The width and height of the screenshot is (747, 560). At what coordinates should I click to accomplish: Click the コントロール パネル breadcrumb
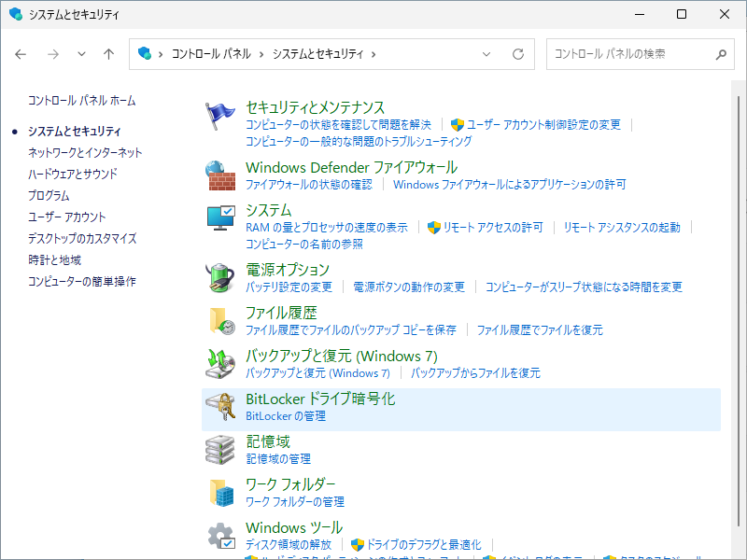[x=211, y=54]
